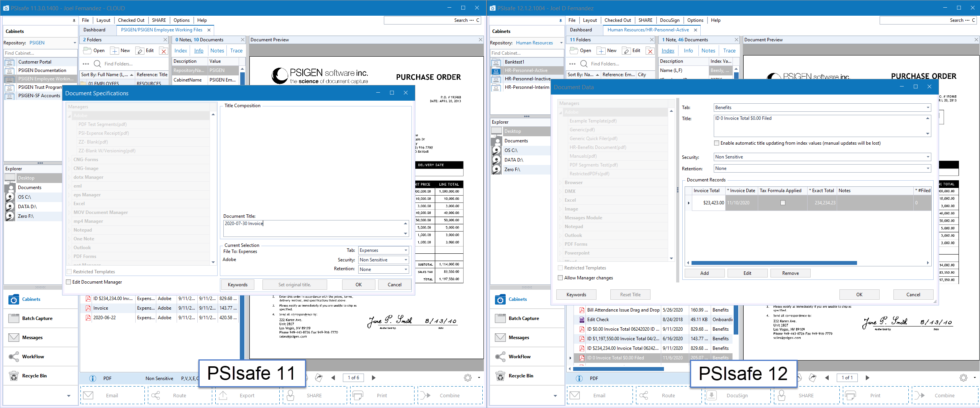Screen dimensions: 980x408
Task: Switch to the Trace tab in PSIsafe 11
Action: pos(236,51)
